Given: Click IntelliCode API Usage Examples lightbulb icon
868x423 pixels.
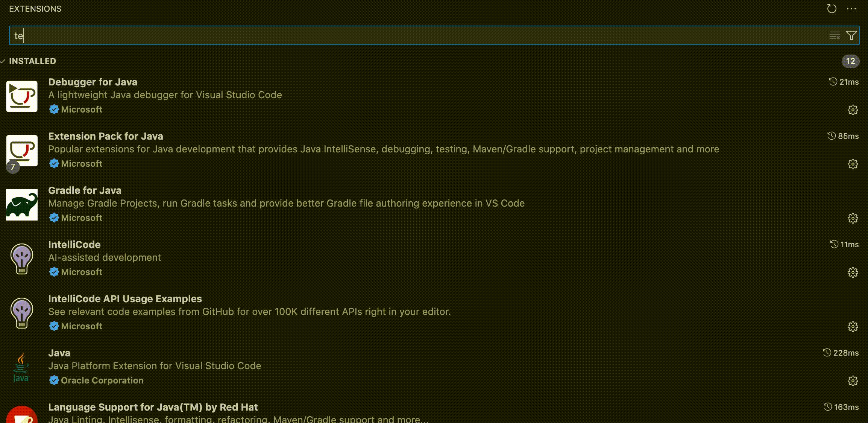Looking at the screenshot, I should click(22, 313).
